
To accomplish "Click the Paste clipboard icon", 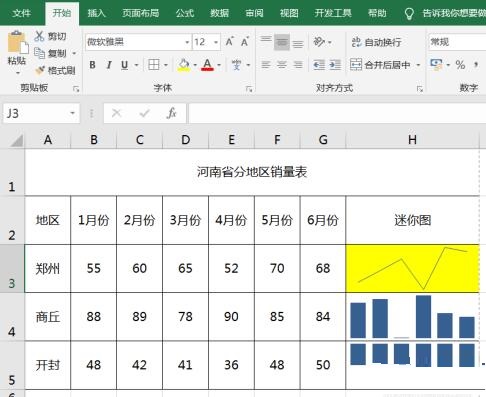I will click(x=17, y=42).
